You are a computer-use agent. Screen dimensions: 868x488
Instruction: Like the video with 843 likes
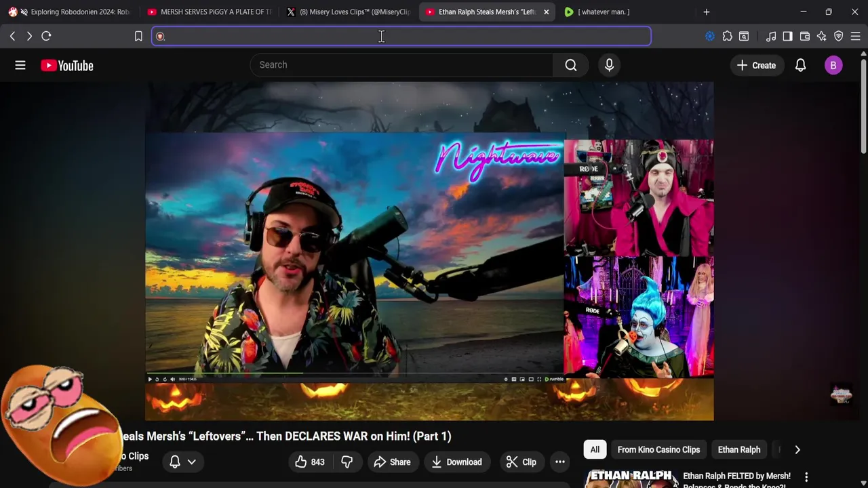[x=310, y=462]
